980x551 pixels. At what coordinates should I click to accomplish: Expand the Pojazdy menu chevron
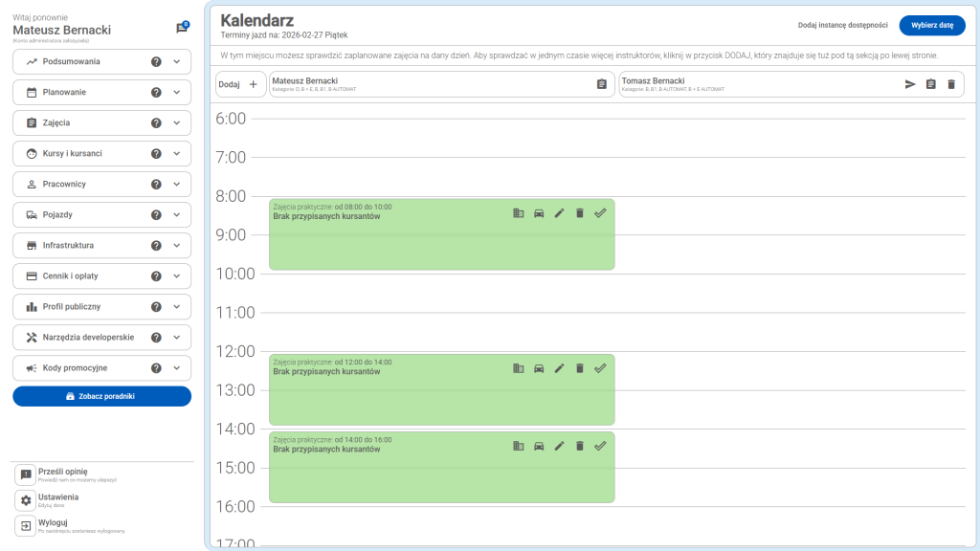coord(177,215)
